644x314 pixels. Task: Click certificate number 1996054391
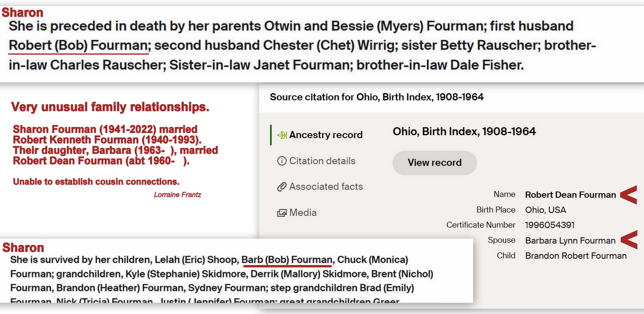550,225
